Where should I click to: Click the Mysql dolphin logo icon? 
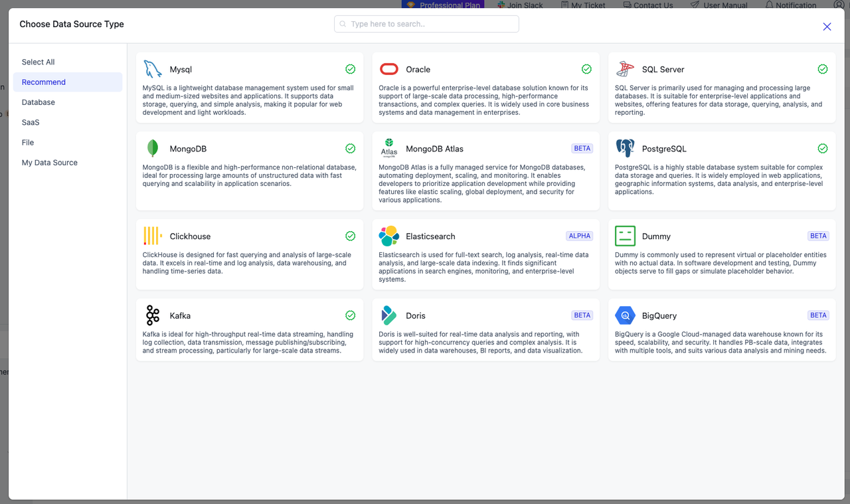click(x=153, y=69)
